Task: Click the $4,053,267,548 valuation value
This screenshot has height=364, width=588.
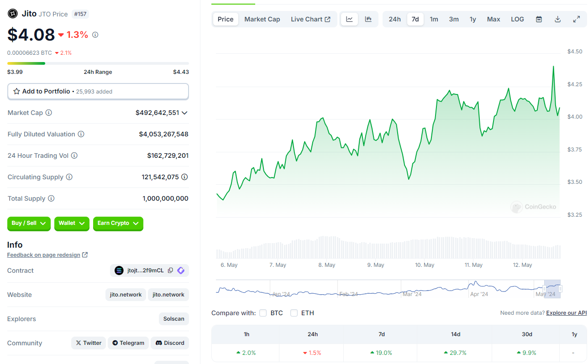Action: [x=164, y=134]
